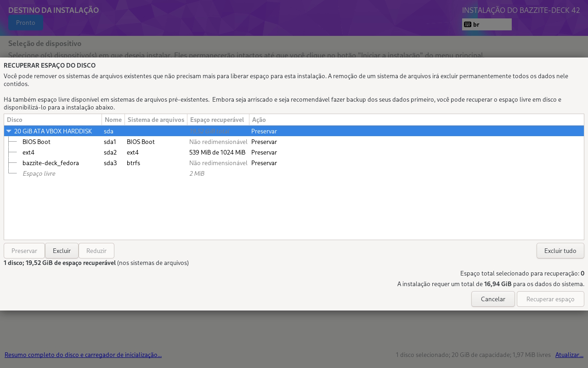
Task: Click the keyboard layout icon next to br
Action: tap(467, 24)
